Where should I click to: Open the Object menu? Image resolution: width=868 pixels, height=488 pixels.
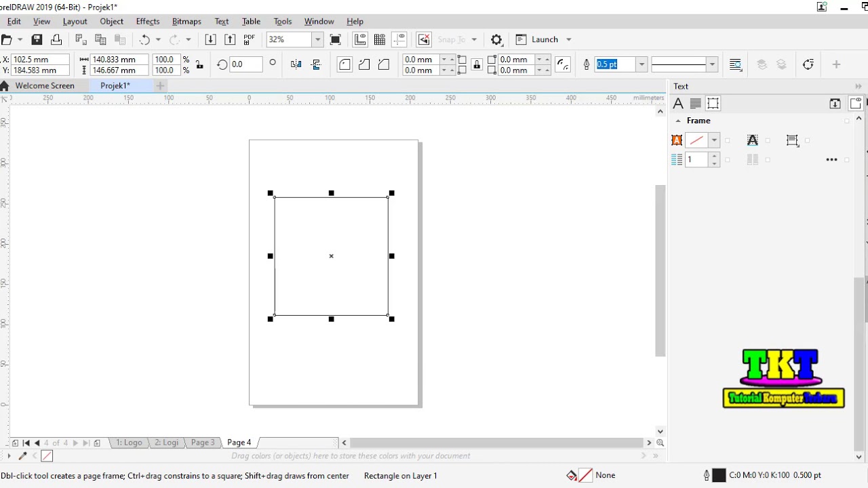coord(111,22)
